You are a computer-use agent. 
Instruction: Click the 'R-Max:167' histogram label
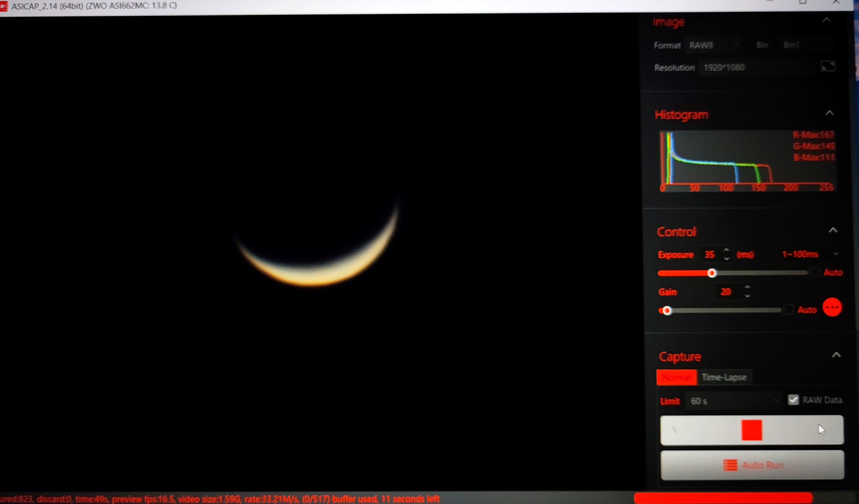[813, 135]
